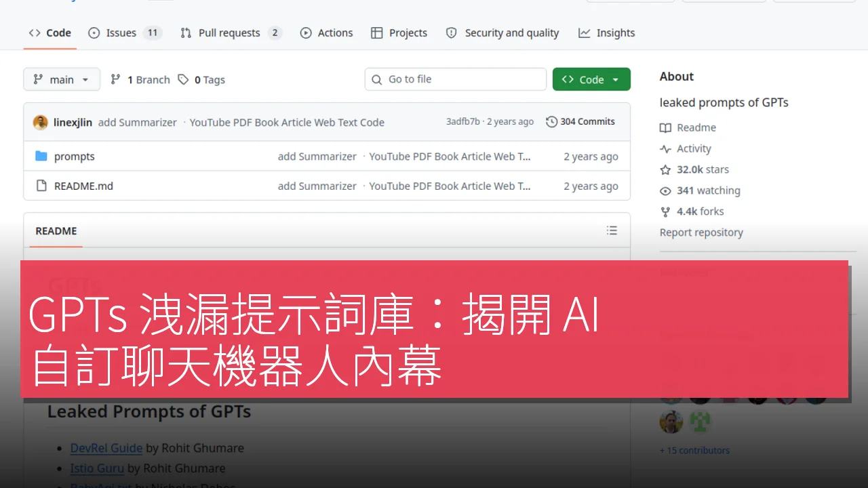View the 4.4k forks list
Image resolution: width=868 pixels, height=488 pixels.
[x=692, y=211]
